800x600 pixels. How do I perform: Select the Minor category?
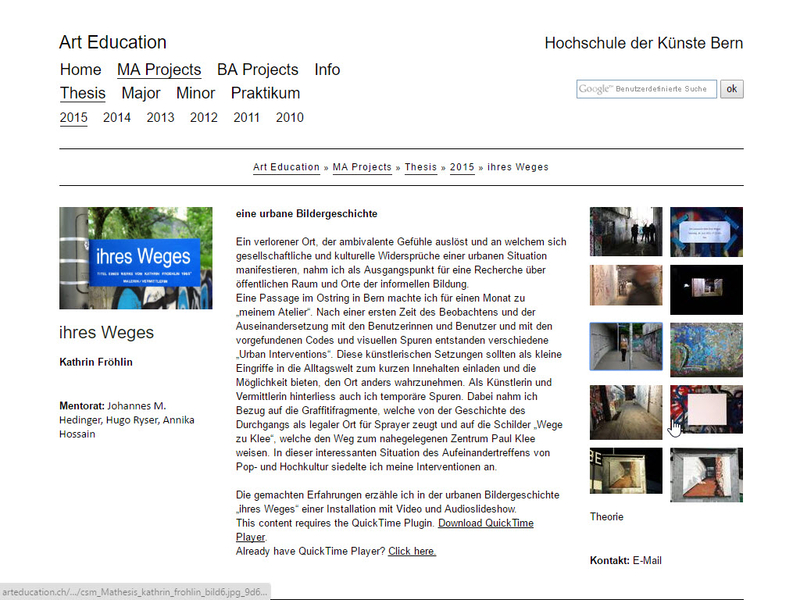(x=195, y=93)
